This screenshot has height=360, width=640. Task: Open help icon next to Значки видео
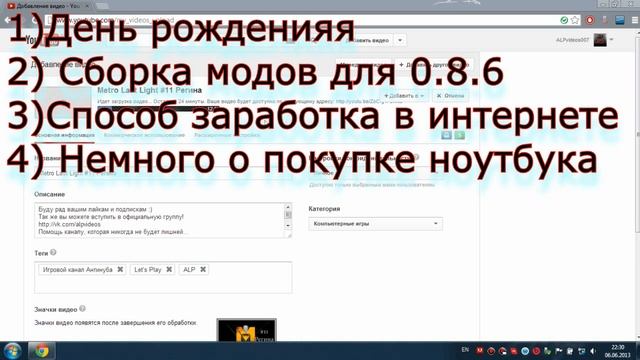(x=82, y=309)
